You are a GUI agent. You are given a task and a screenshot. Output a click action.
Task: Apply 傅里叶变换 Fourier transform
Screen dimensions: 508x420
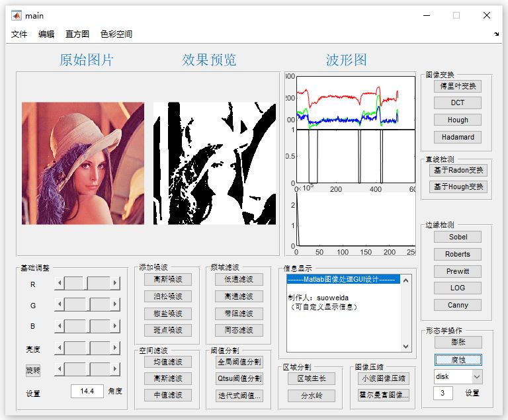click(x=458, y=86)
